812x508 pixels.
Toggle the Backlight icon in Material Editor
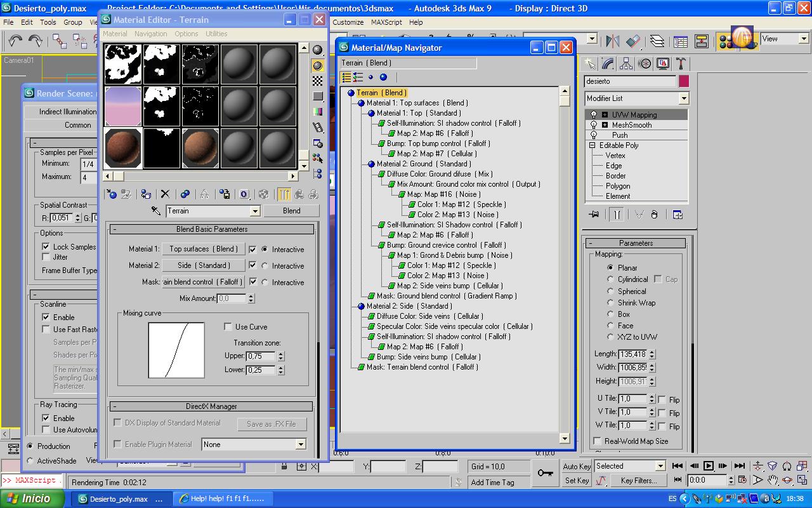click(x=318, y=66)
